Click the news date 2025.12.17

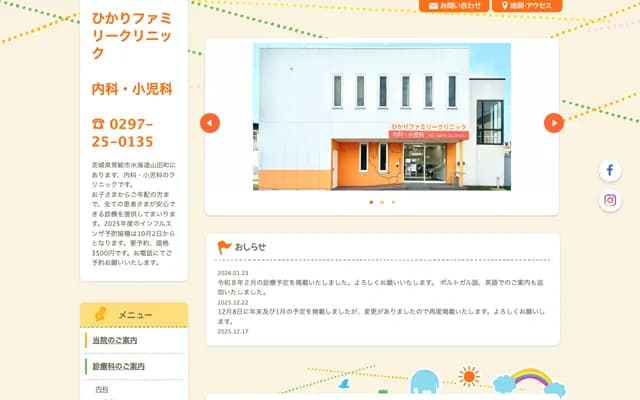click(x=233, y=331)
